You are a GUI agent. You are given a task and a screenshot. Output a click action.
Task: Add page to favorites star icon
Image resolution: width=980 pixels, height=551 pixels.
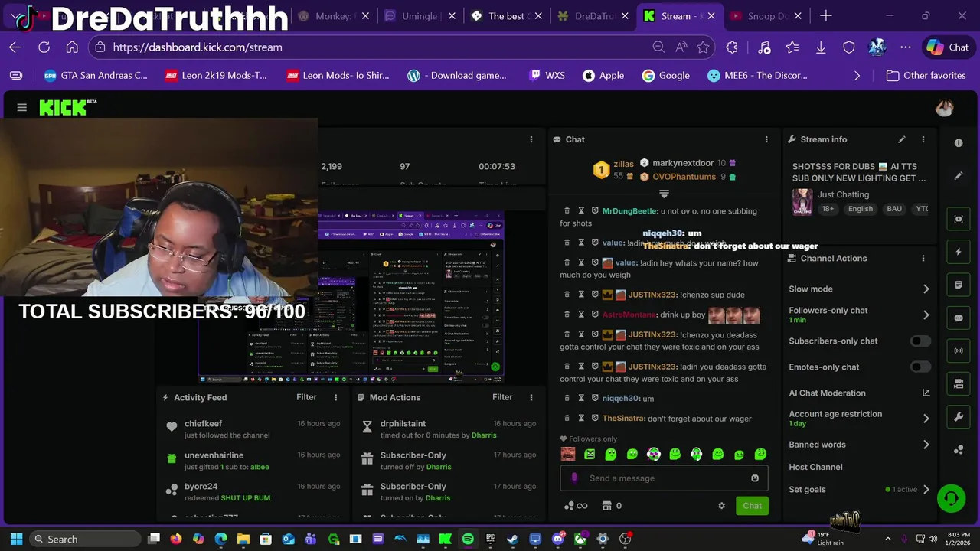pyautogui.click(x=704, y=47)
